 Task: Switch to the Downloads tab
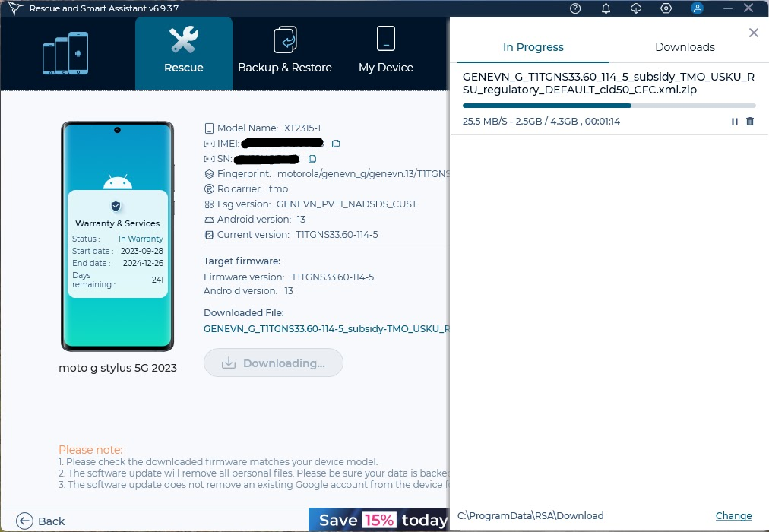coord(685,47)
